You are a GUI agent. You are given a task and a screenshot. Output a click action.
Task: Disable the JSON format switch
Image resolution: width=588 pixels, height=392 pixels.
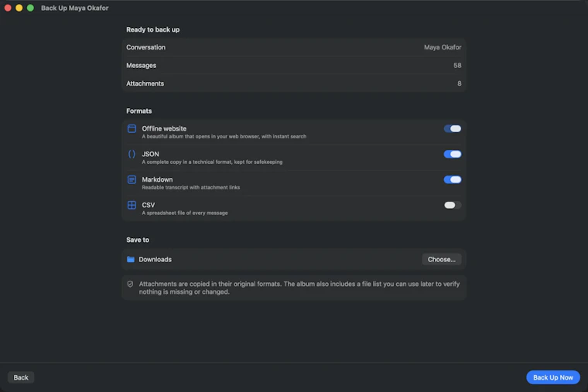click(x=453, y=154)
